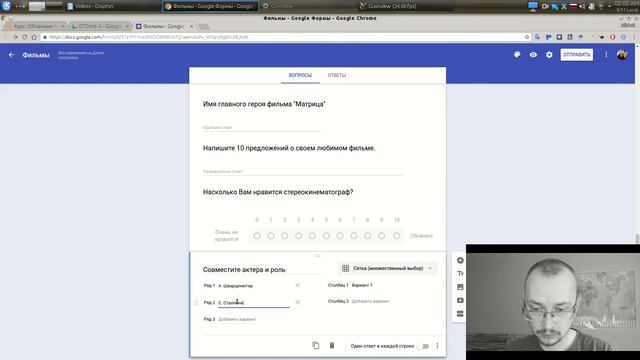Viewport: 640px width, 360px height.
Task: Open the question type dropdown "Сетка"
Action: tap(387, 269)
